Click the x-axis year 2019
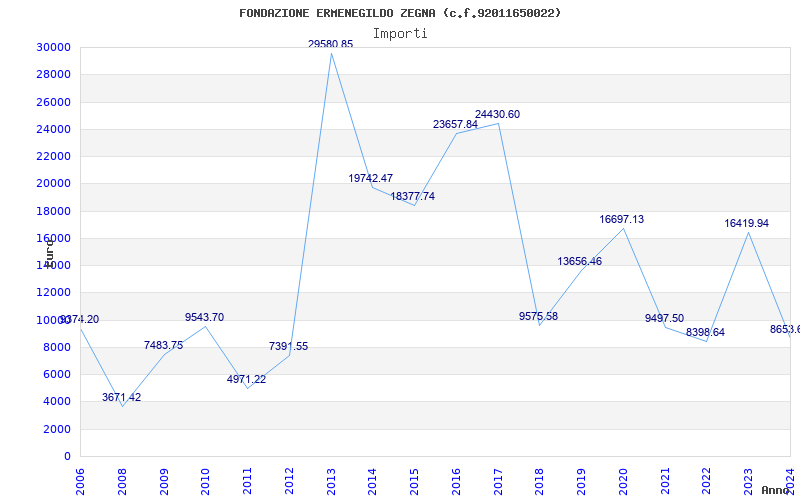The width and height of the screenshot is (800, 500). click(x=582, y=482)
